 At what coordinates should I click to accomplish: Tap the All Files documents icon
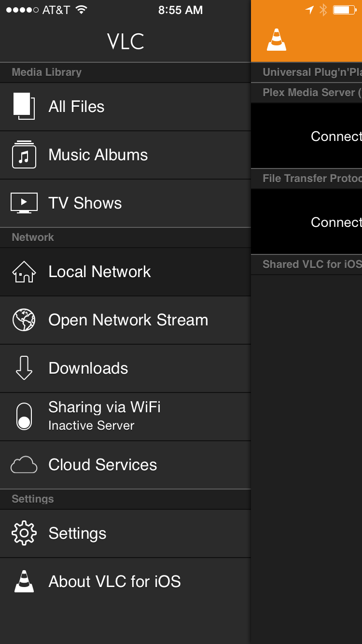tap(24, 106)
